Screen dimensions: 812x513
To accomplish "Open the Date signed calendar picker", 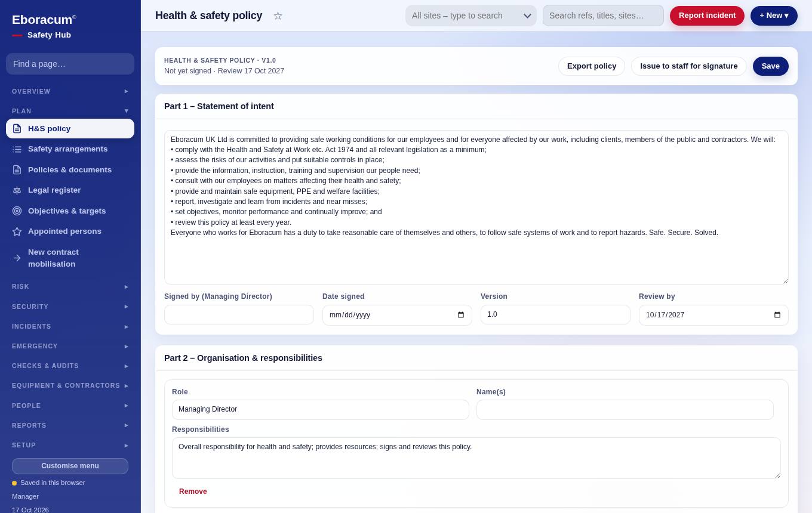I will [461, 315].
